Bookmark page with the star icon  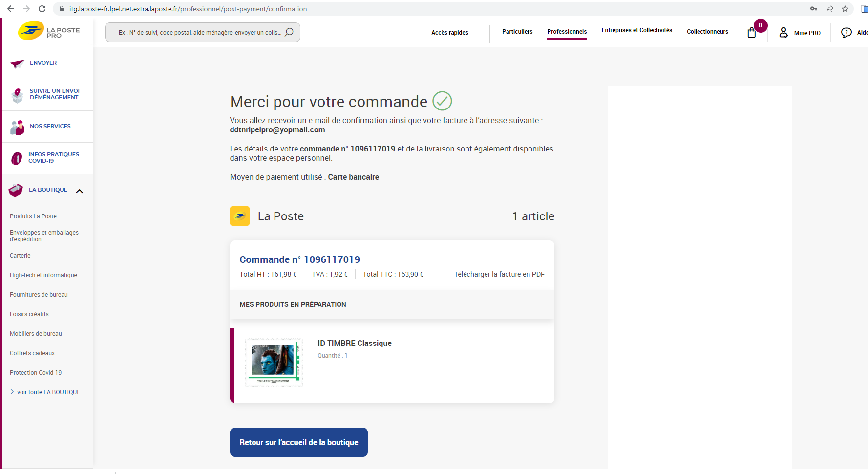click(845, 9)
